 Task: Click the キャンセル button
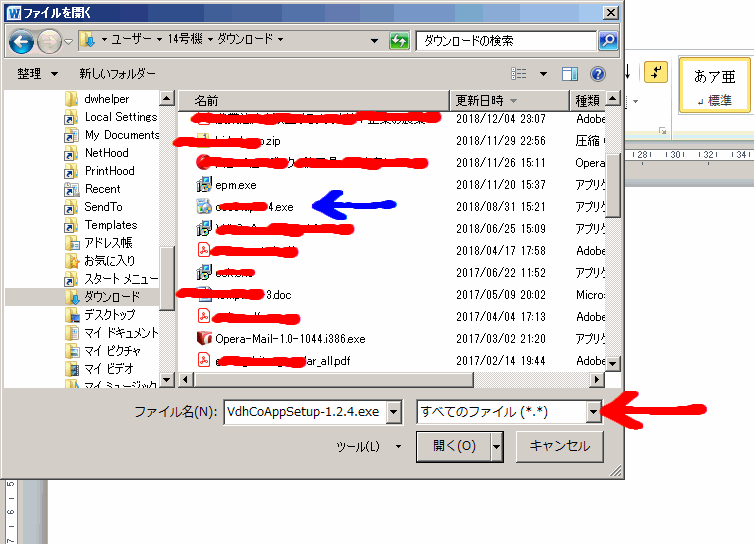[x=560, y=446]
